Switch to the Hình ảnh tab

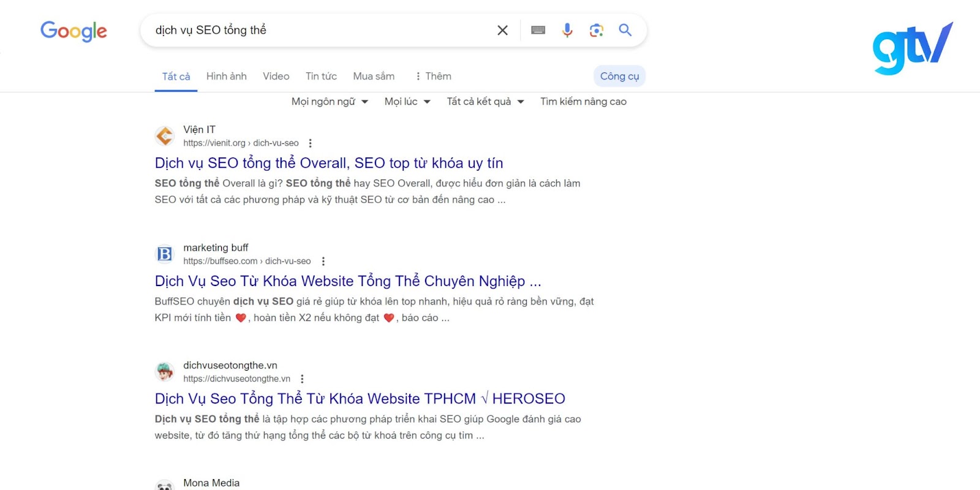click(x=226, y=75)
